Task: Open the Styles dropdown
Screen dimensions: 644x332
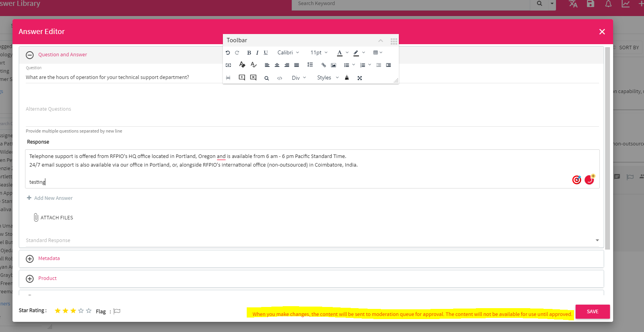Action: pos(328,78)
